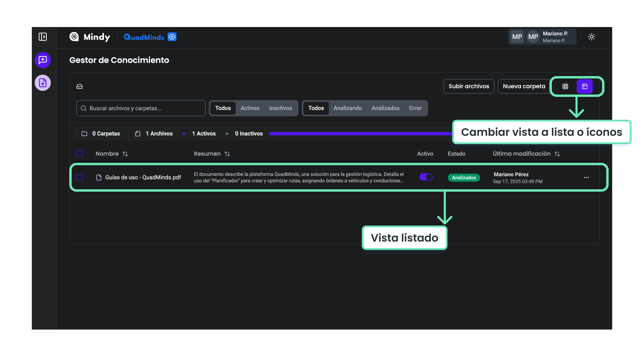Toggle active switch for Guías de uso file
Viewport: 644px width, 356px height.
[426, 177]
